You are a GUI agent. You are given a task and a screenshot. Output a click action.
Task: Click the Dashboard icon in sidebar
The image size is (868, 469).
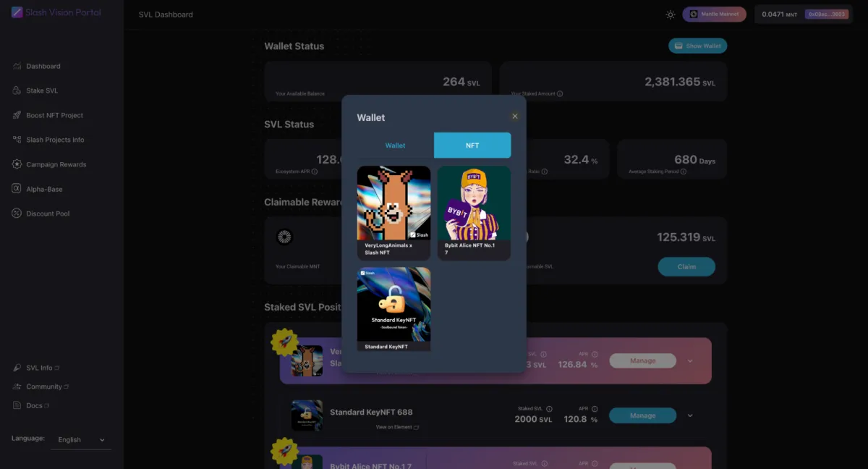pyautogui.click(x=17, y=66)
